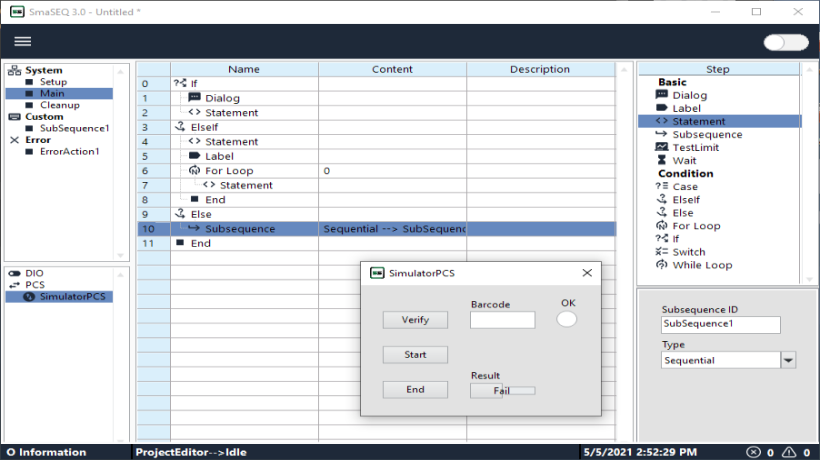
Task: Click the Verify button in SimulatorPCS
Action: tap(415, 320)
